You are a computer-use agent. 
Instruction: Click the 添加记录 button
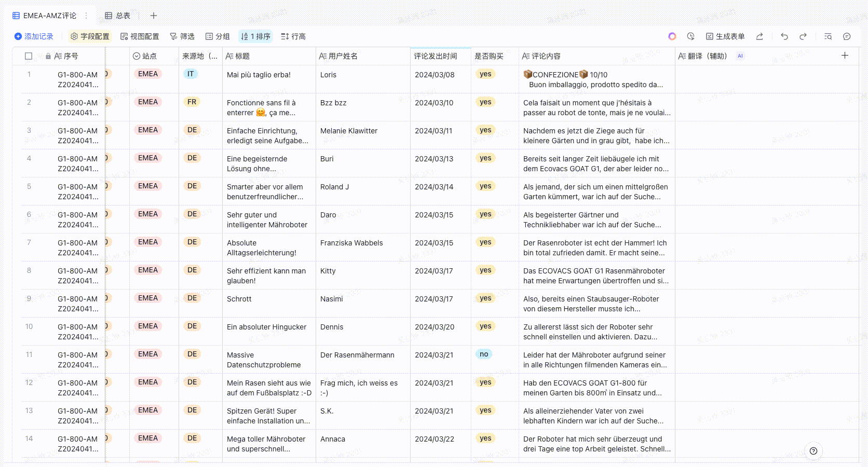(x=34, y=36)
